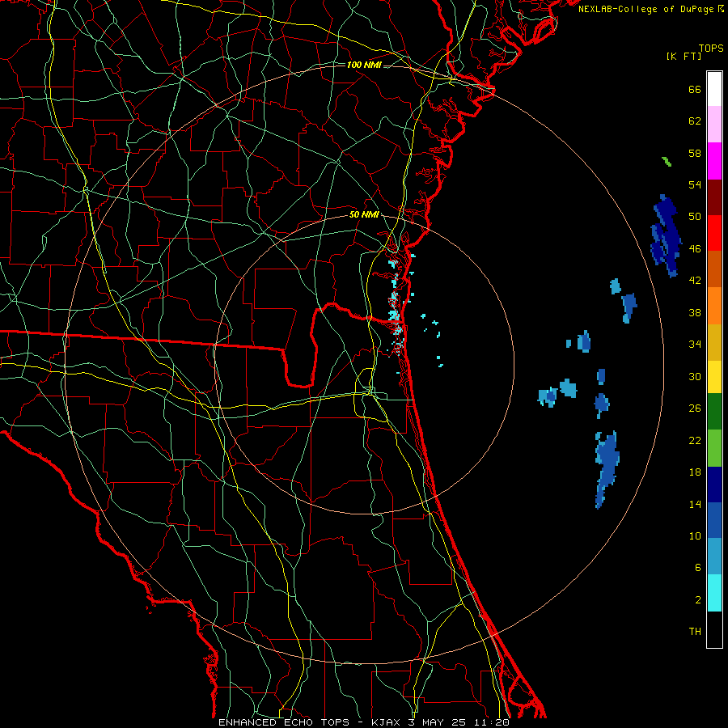Click the legend value "30"
The width and height of the screenshot is (728, 728).
(x=695, y=376)
